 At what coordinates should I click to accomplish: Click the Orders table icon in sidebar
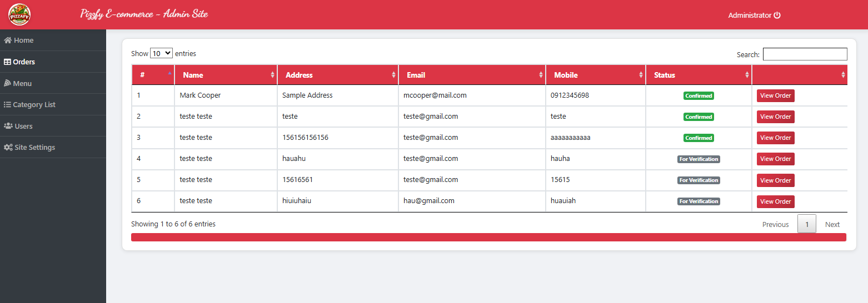(x=8, y=62)
